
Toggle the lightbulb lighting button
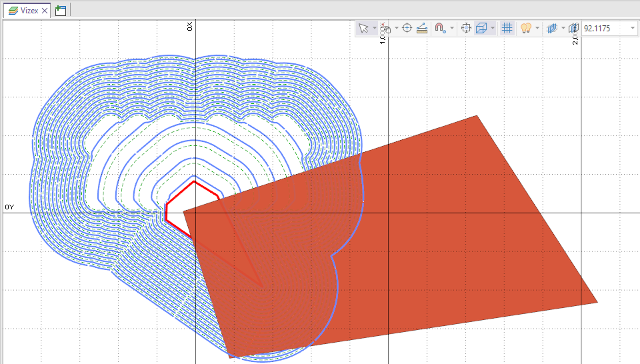tap(525, 28)
